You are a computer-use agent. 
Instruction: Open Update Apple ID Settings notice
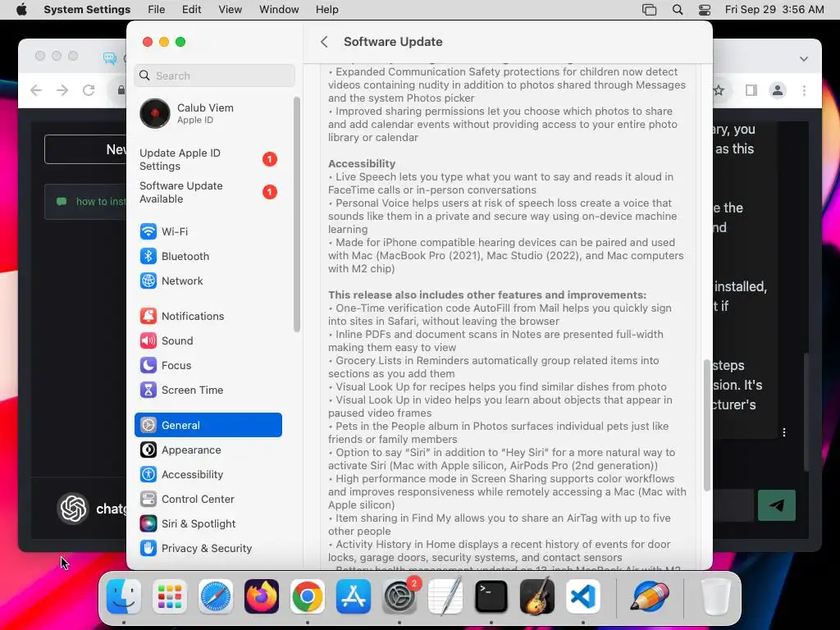pyautogui.click(x=208, y=160)
